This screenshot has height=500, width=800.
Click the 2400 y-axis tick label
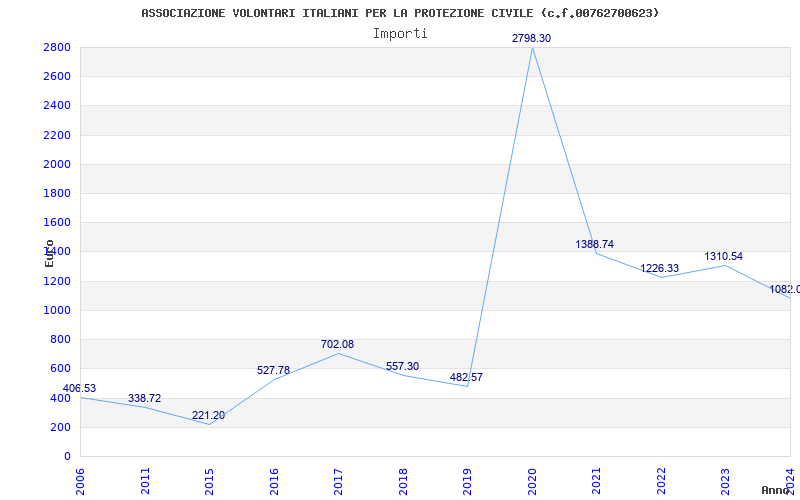point(57,106)
